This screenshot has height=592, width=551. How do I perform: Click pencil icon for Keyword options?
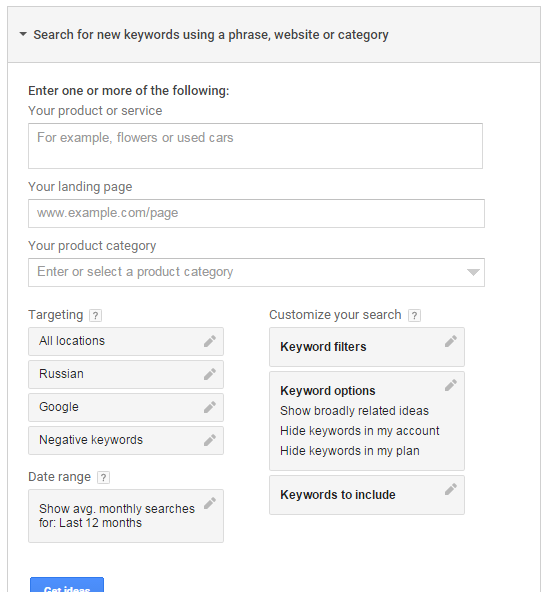(451, 385)
